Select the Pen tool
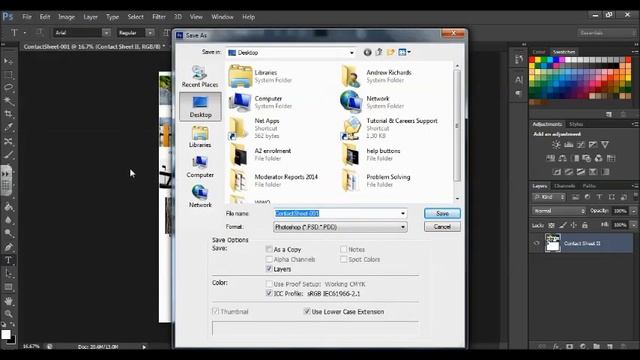The height and width of the screenshot is (360, 640). click(x=8, y=247)
